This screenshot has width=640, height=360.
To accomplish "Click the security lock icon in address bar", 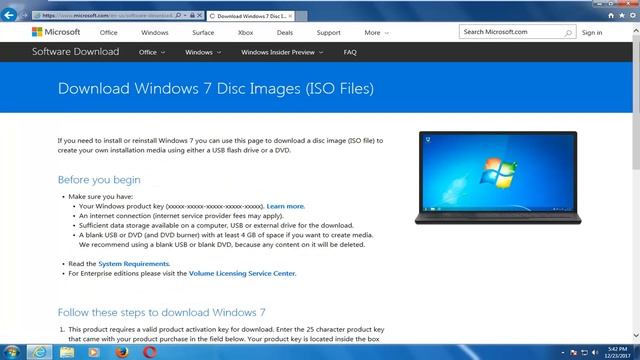I will coord(192,16).
